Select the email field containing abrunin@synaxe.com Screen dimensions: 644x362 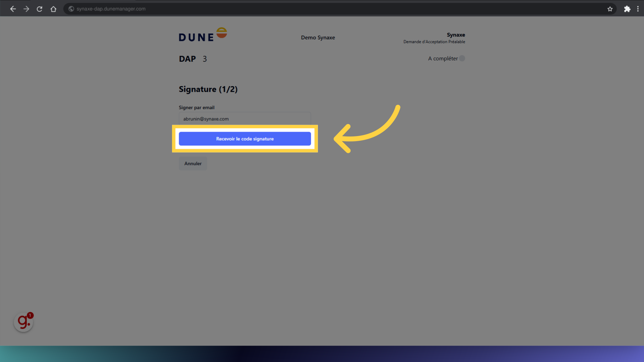click(x=245, y=119)
